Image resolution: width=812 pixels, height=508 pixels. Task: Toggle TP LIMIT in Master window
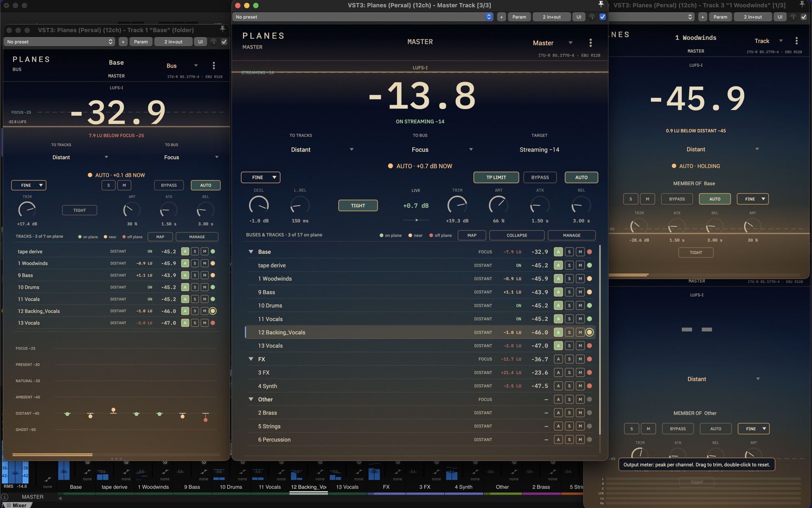[496, 178]
